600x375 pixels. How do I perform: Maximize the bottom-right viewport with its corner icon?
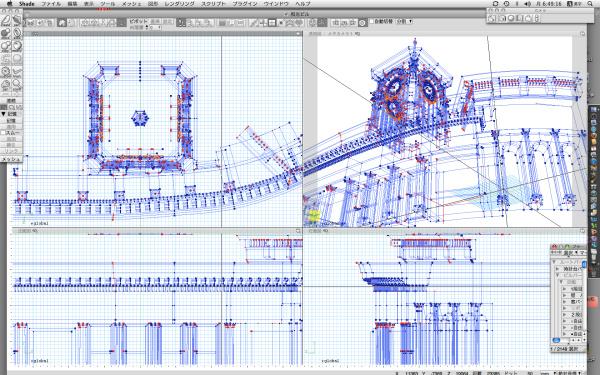(x=582, y=231)
